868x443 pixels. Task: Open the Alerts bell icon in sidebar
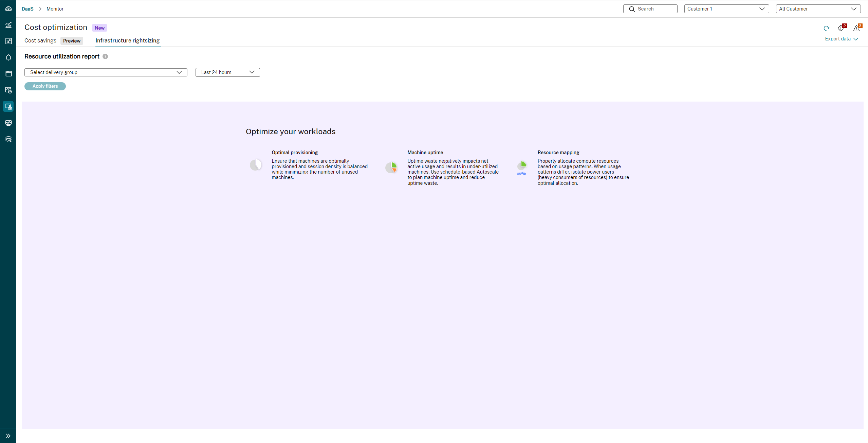click(x=8, y=57)
